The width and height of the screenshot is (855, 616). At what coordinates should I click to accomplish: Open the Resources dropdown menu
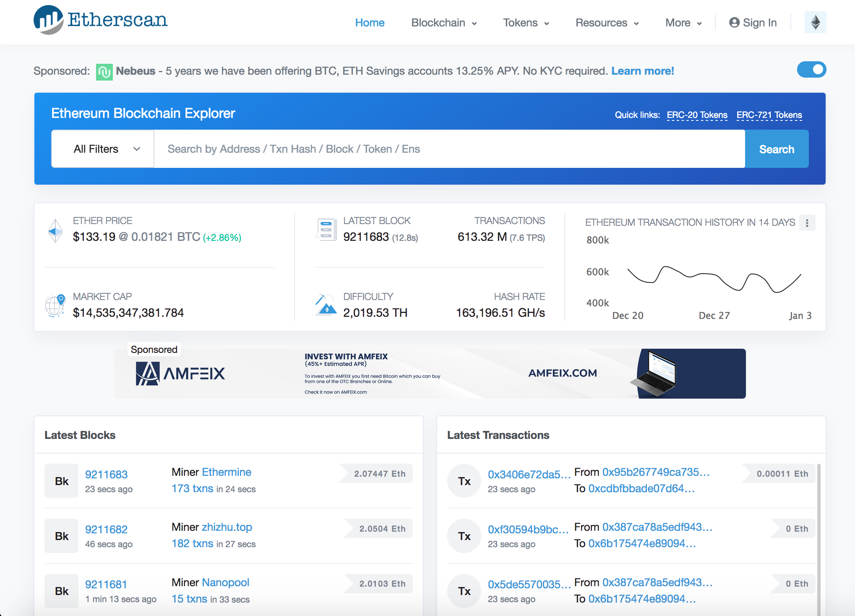click(x=607, y=23)
